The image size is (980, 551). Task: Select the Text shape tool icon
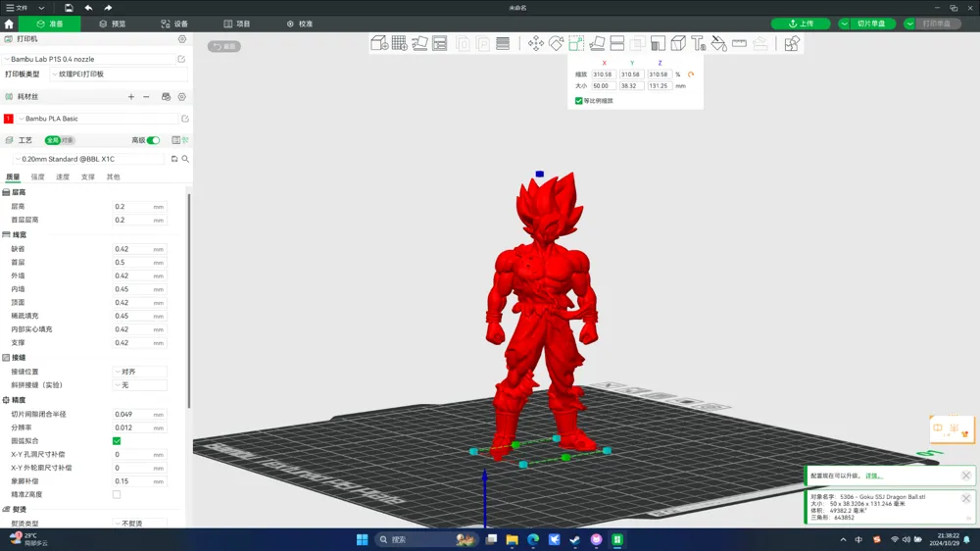pyautogui.click(x=699, y=43)
